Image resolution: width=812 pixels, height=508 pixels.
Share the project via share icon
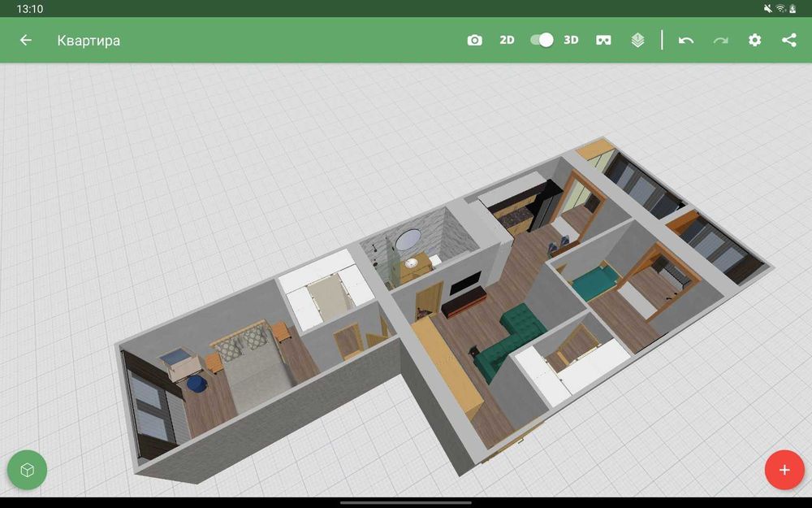[788, 40]
